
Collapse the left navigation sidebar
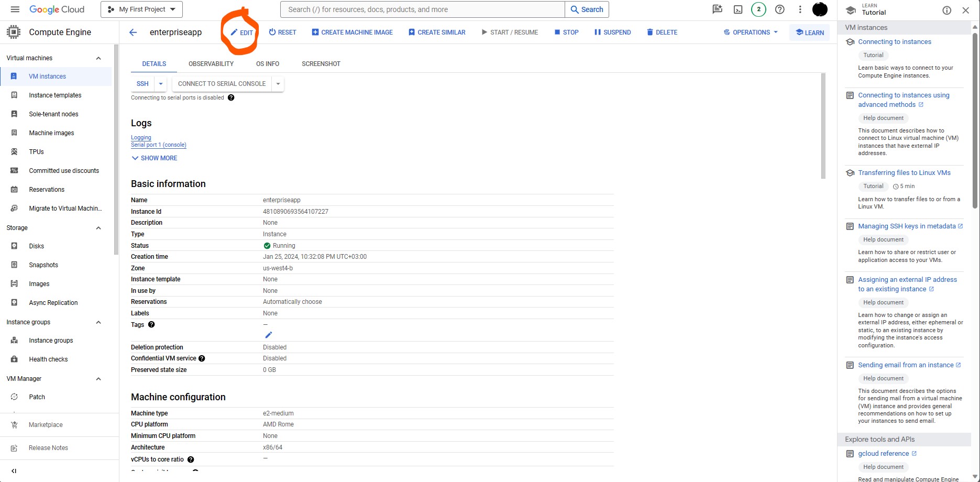[14, 471]
